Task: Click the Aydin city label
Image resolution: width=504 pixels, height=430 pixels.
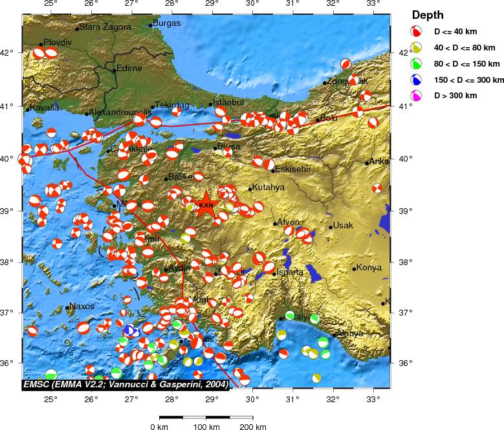Action: point(179,268)
